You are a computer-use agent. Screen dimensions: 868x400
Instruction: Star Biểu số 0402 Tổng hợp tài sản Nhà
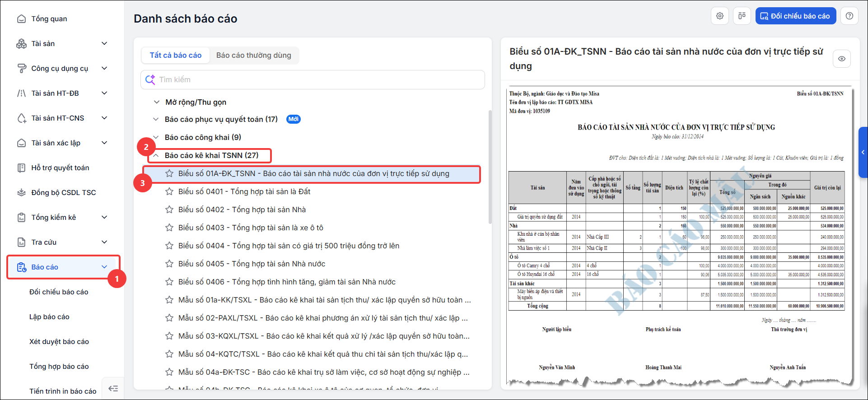tap(169, 209)
